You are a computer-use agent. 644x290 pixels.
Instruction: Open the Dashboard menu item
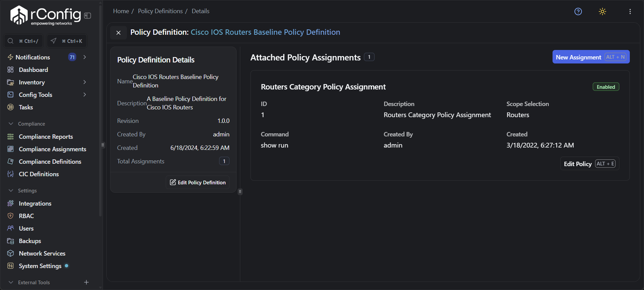(x=33, y=70)
